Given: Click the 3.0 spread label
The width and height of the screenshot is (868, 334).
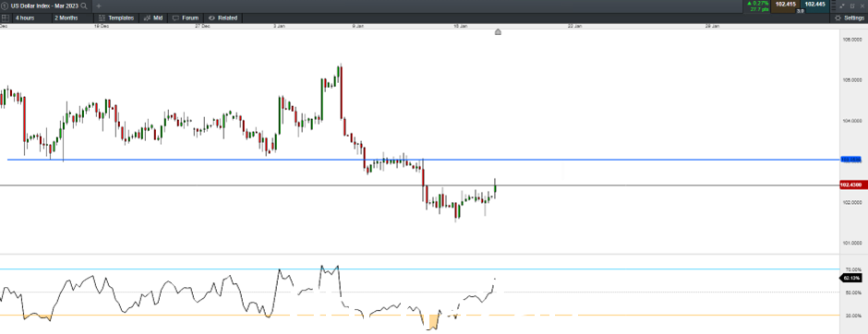Looking at the screenshot, I should (x=801, y=11).
